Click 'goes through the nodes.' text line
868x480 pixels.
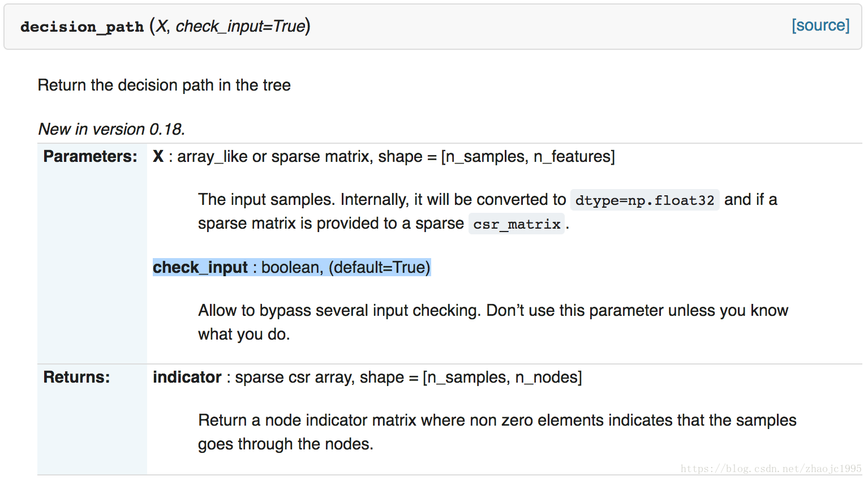286,444
